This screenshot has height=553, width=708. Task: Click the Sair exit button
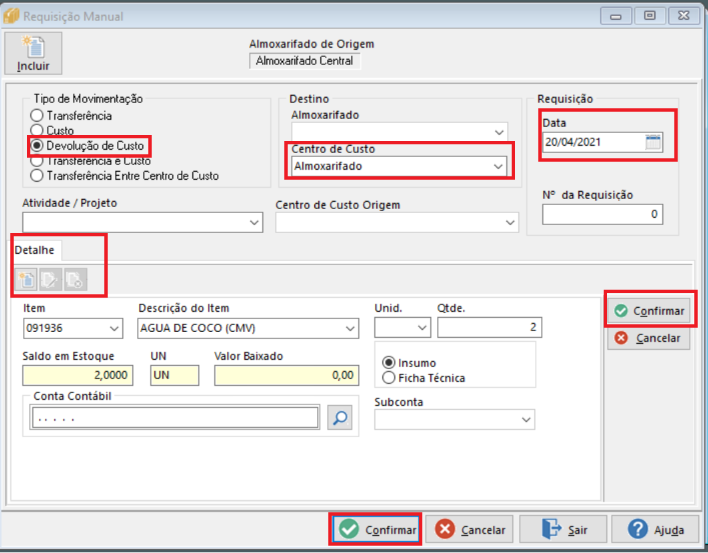[563, 529]
